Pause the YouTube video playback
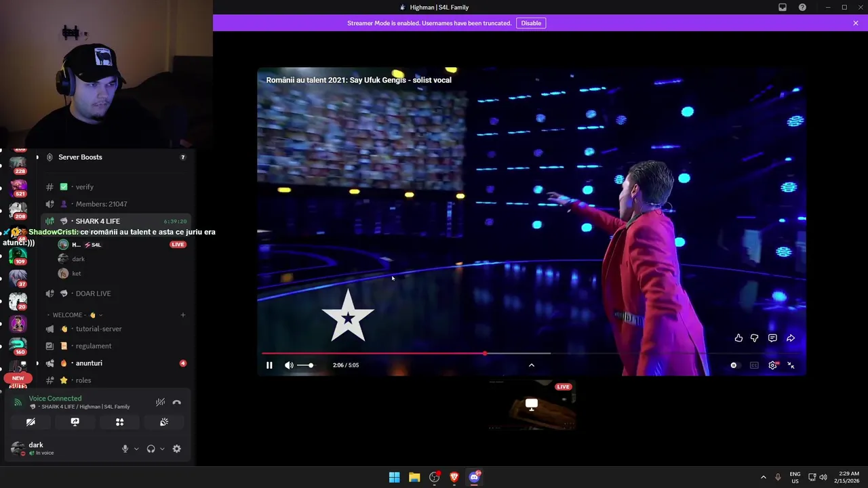The image size is (868, 488). click(x=269, y=365)
